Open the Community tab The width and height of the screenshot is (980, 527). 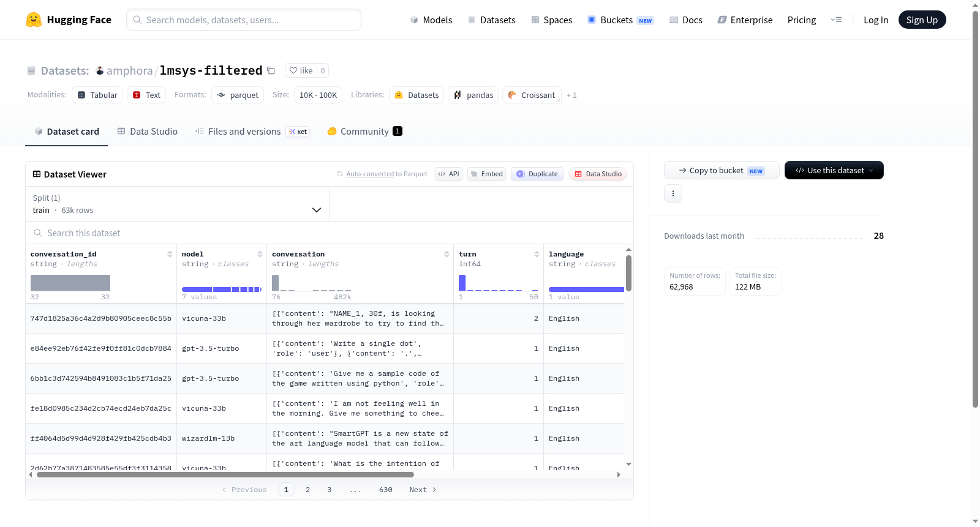(365, 132)
